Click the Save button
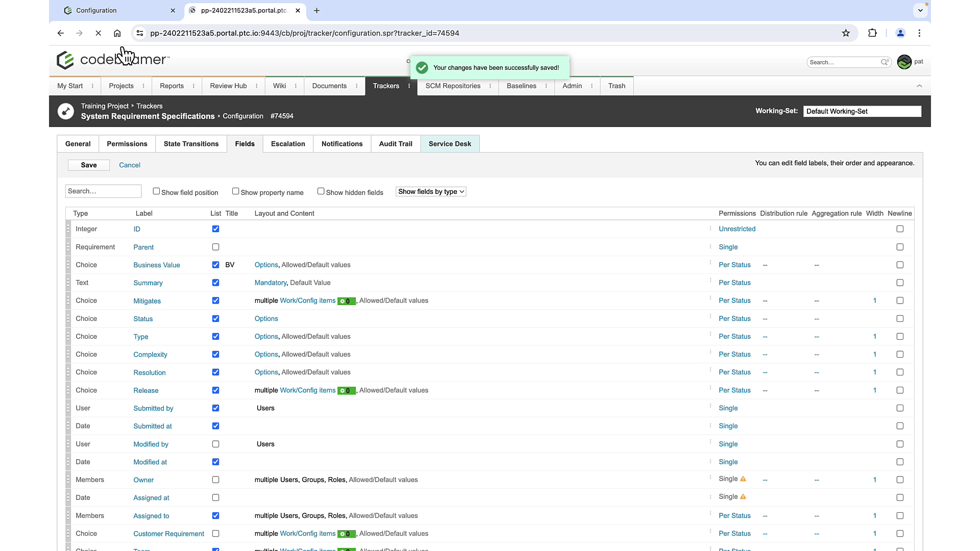 pyautogui.click(x=89, y=165)
